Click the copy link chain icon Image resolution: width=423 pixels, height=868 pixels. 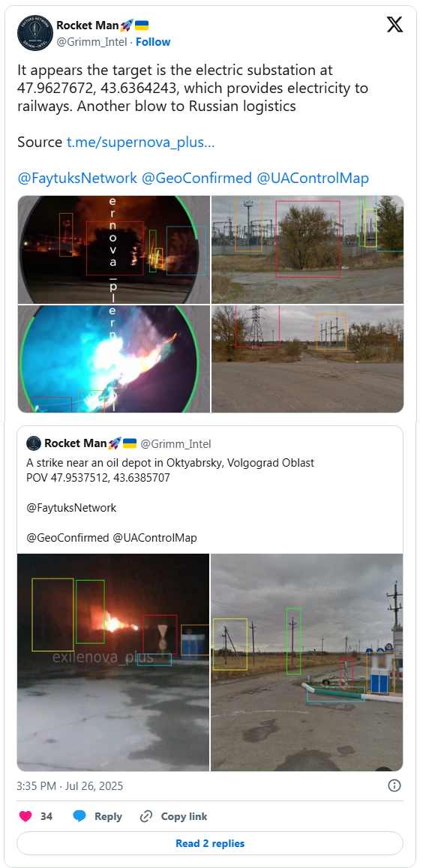[x=146, y=816]
